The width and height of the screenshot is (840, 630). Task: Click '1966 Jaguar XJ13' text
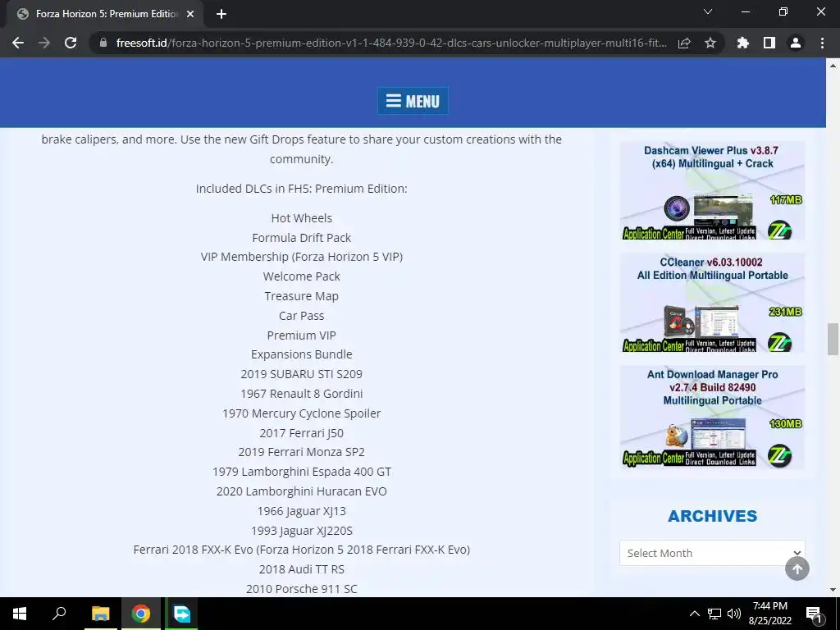click(302, 511)
